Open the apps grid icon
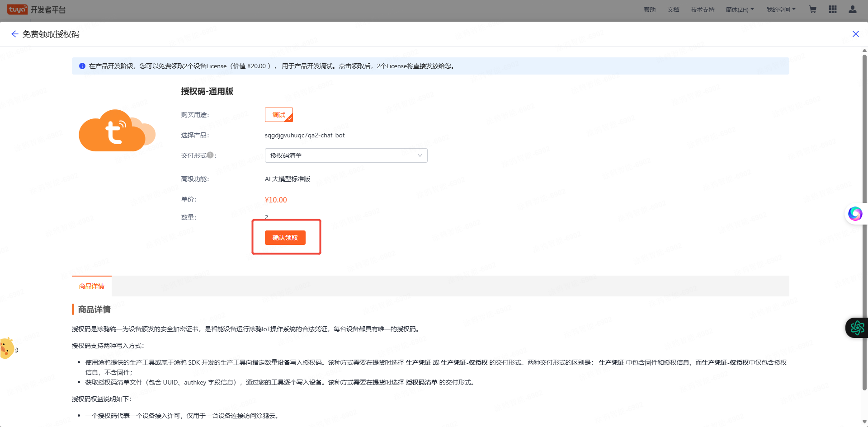This screenshot has width=868, height=427. click(x=833, y=9)
